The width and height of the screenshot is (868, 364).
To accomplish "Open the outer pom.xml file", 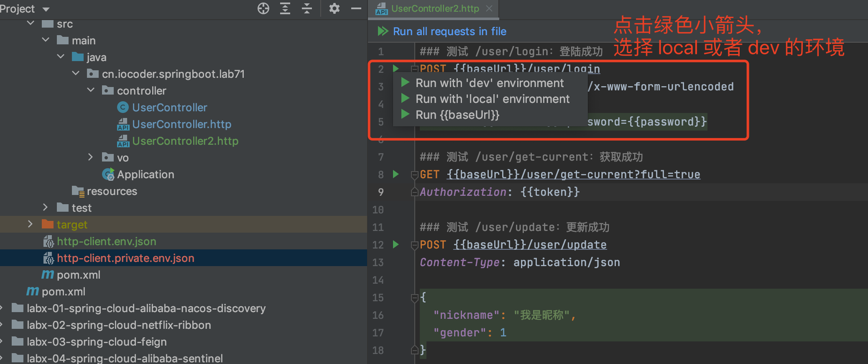I will 64,292.
